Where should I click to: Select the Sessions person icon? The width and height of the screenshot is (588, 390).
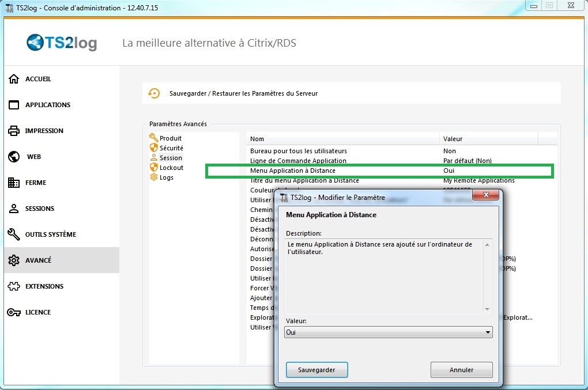click(14, 209)
